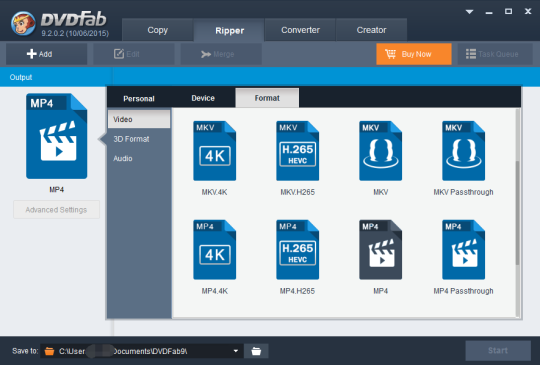This screenshot has height=365, width=540.
Task: Click the Add button
Action: click(x=46, y=54)
